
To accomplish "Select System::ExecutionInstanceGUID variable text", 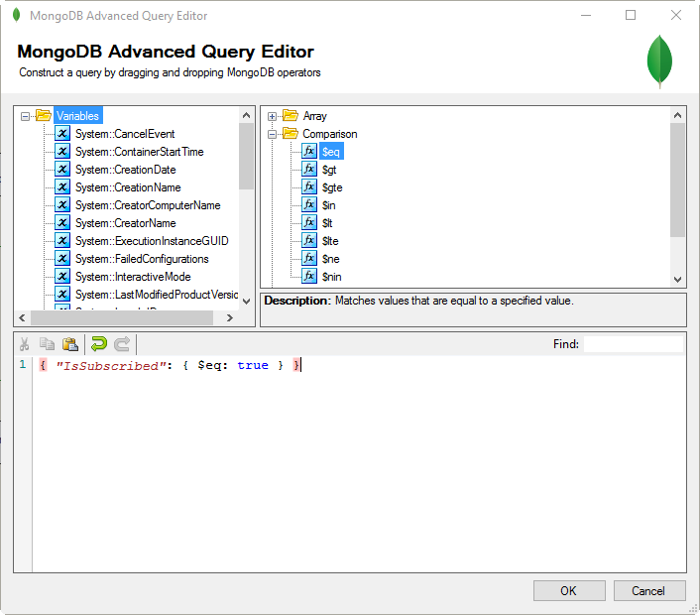I will coord(152,241).
